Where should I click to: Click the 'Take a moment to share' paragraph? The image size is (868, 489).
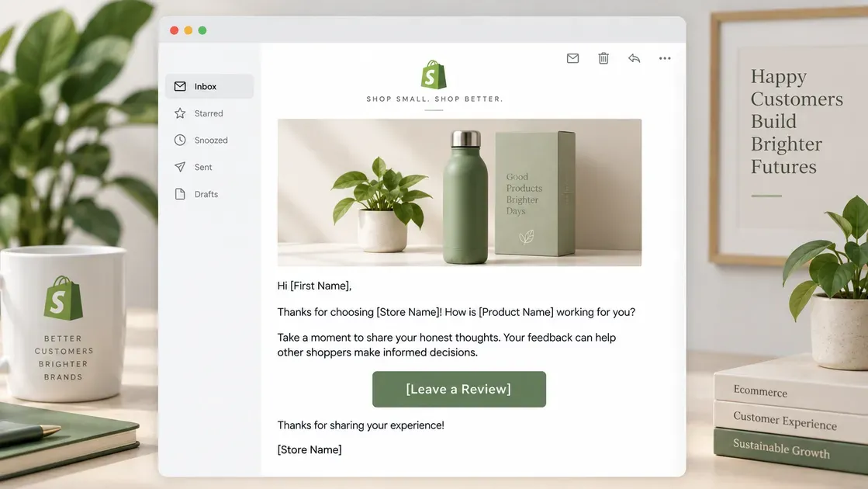point(447,345)
